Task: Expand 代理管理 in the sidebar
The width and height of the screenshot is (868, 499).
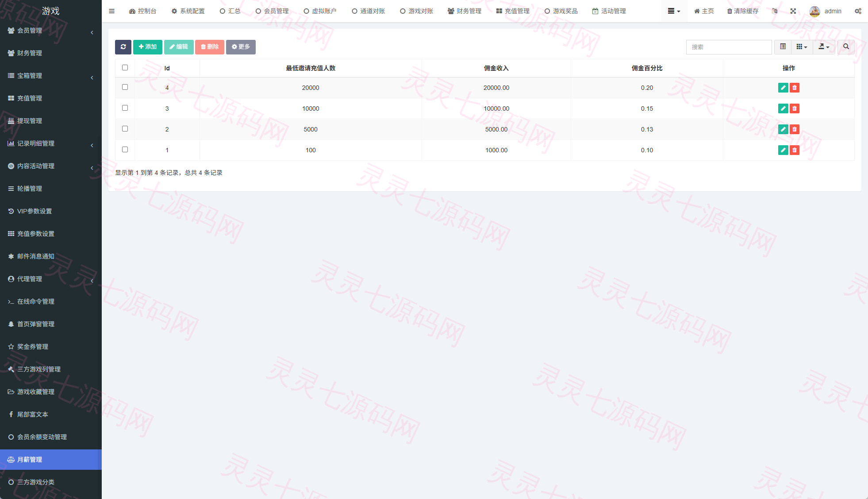Action: 51,279
